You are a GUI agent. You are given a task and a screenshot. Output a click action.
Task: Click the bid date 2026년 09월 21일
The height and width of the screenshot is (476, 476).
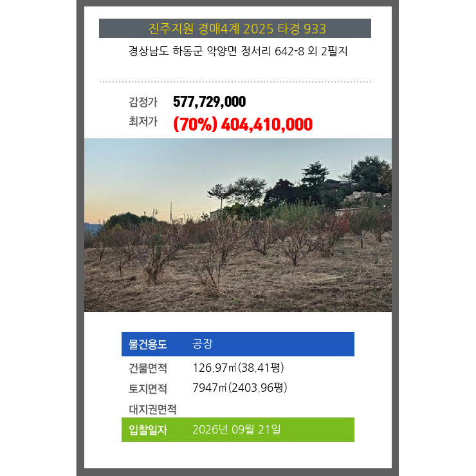point(237,430)
